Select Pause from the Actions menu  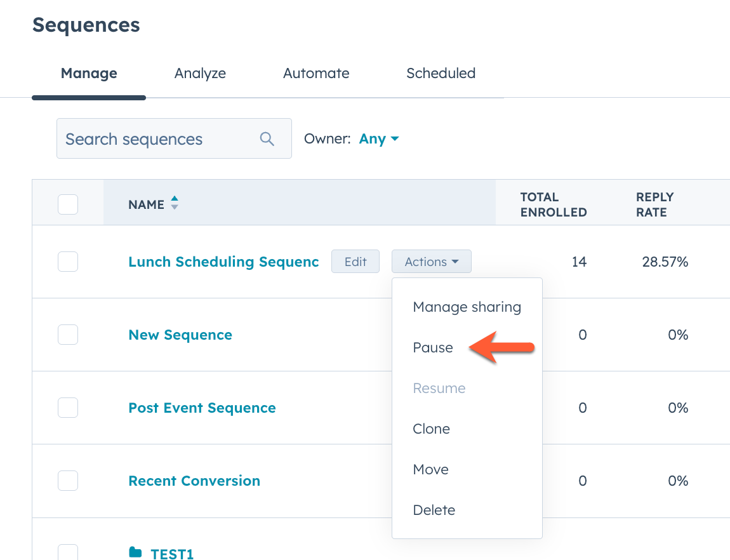tap(432, 347)
